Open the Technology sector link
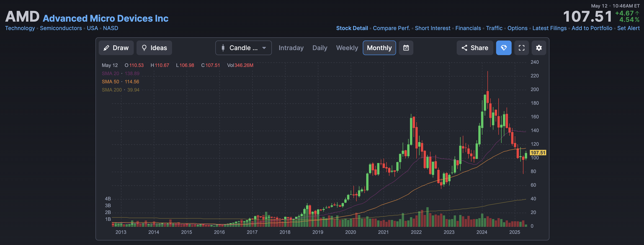 (20, 28)
